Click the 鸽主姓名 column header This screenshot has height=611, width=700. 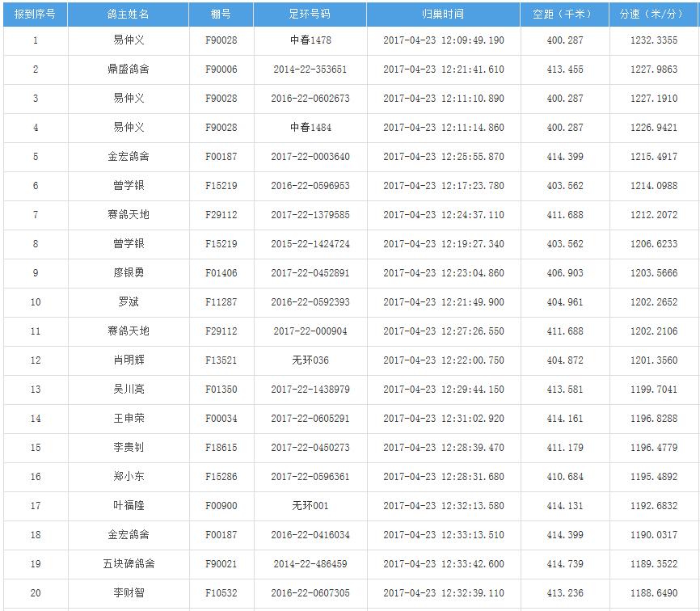(129, 15)
